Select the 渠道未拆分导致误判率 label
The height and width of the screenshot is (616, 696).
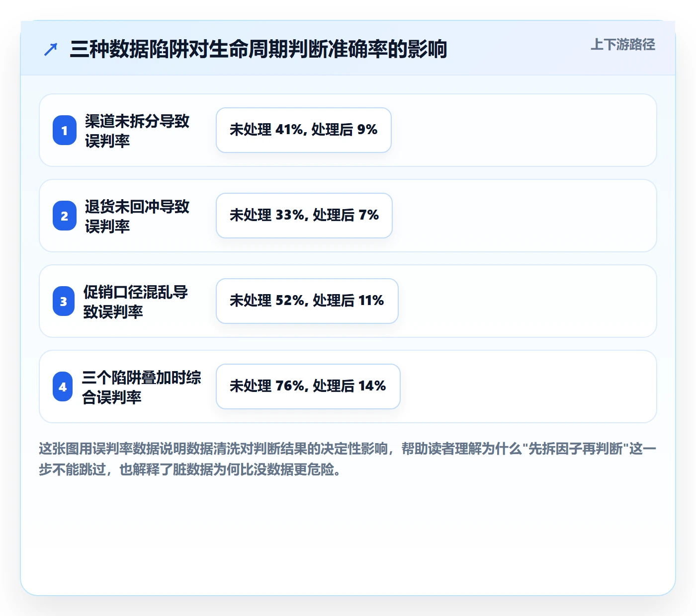coord(137,131)
